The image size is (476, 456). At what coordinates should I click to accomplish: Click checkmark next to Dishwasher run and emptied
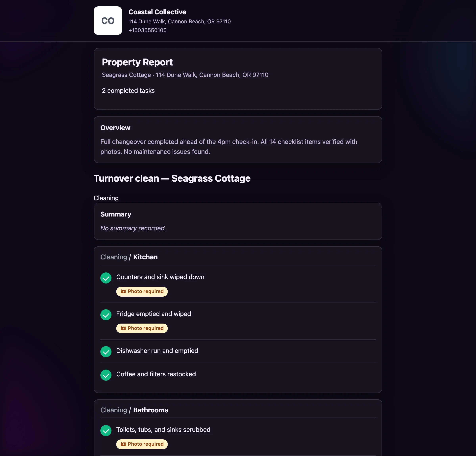(x=106, y=352)
